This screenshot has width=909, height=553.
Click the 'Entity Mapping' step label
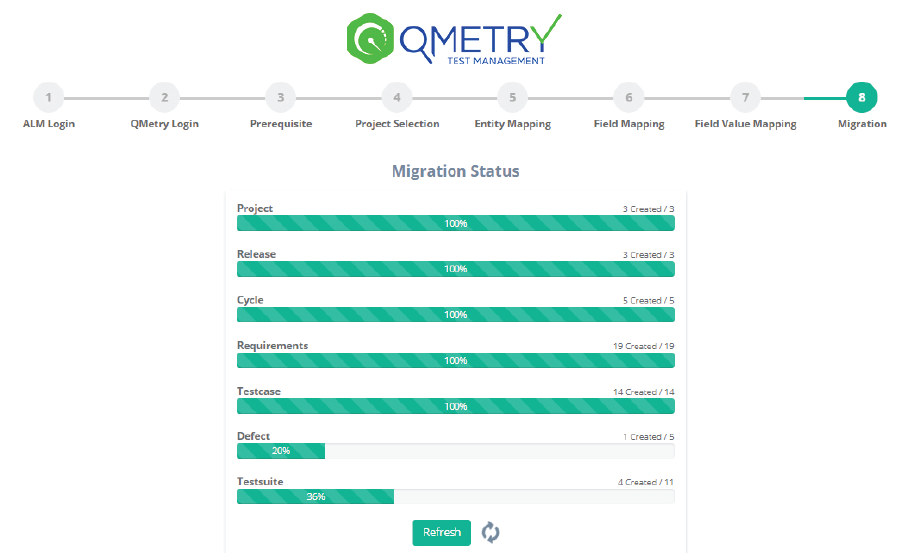point(512,124)
